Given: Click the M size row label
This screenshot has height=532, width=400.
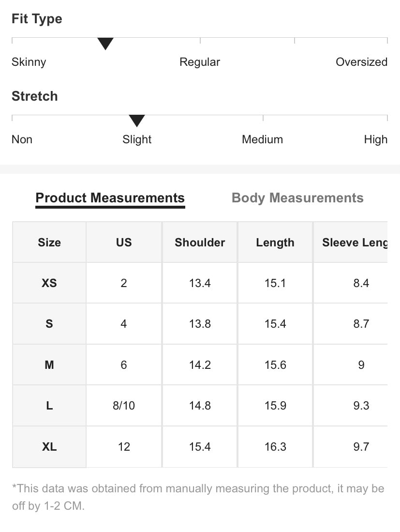Looking at the screenshot, I should point(49,365).
